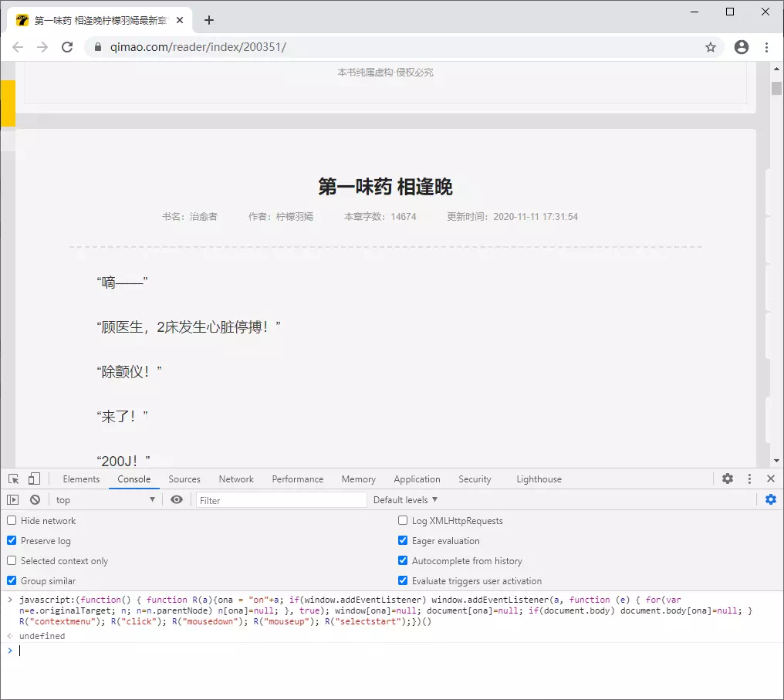This screenshot has height=700, width=784.
Task: Create a live expression with eye icon
Action: pos(177,499)
